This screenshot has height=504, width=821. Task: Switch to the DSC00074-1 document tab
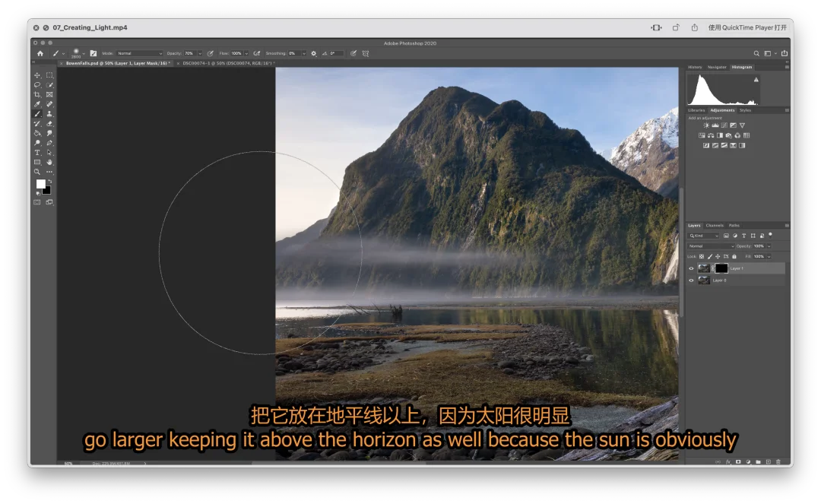click(227, 64)
